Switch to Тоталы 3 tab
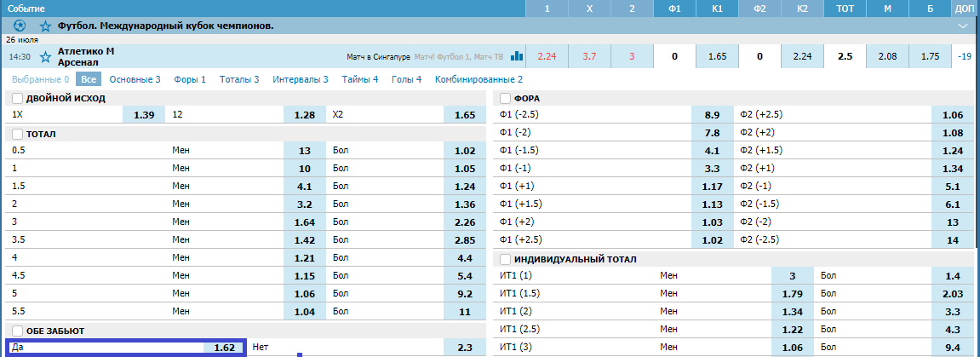Screen dimensions: 980x357 point(238,79)
